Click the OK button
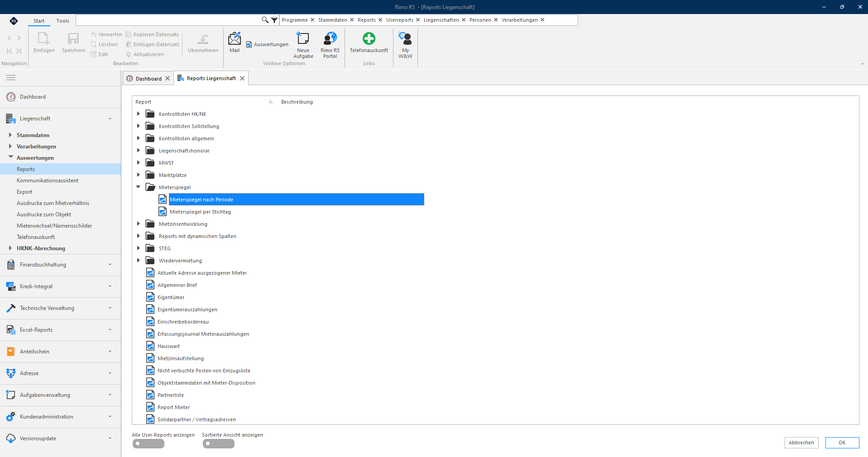The image size is (868, 457). (842, 443)
